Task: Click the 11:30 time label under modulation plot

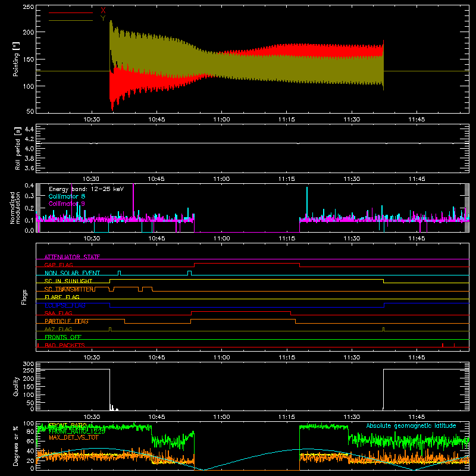Action: pos(352,239)
